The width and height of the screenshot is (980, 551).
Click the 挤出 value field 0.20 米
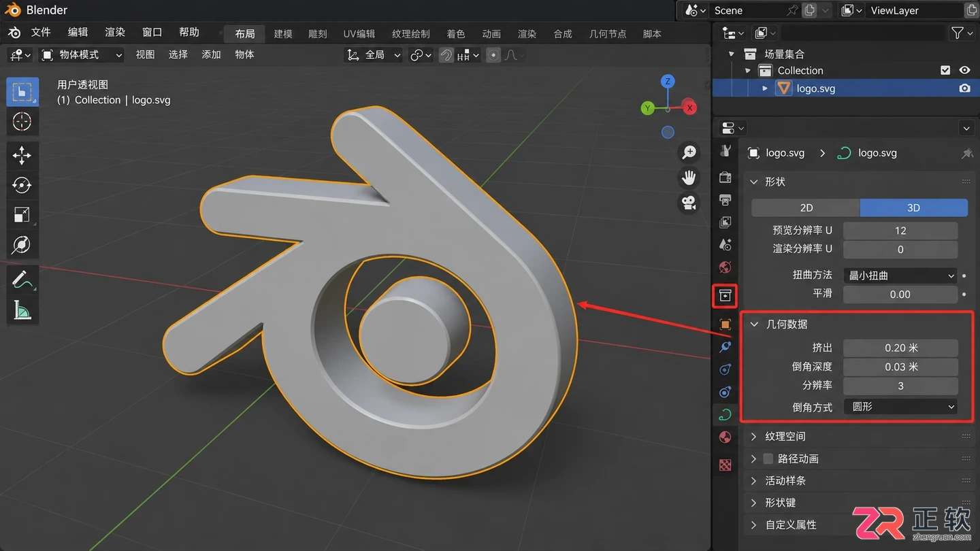[x=900, y=348]
